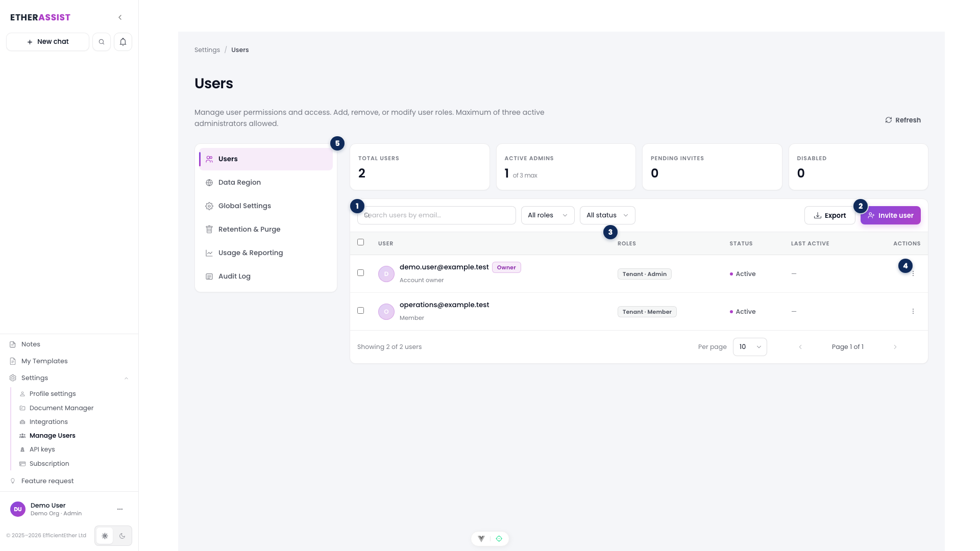980x551 pixels.
Task: Click the Owner badge
Action: coord(506,267)
